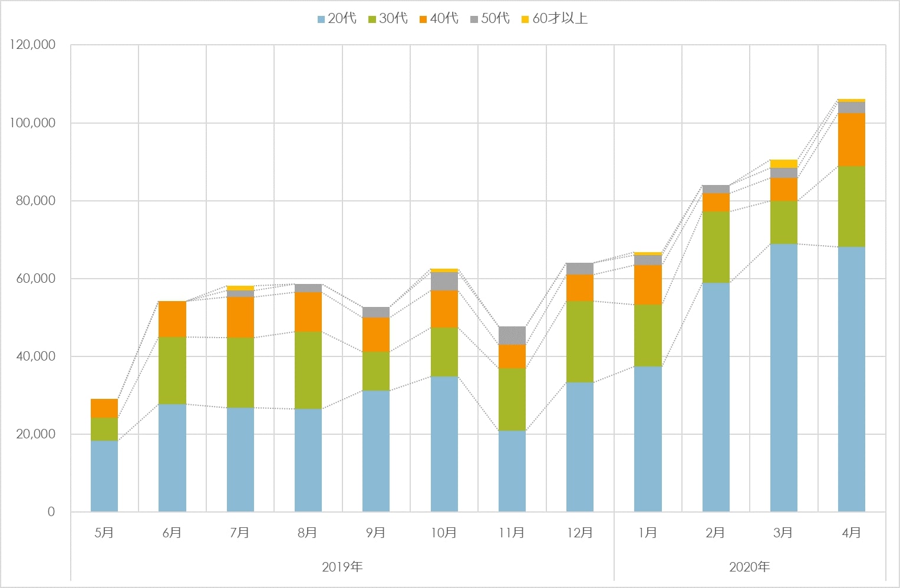Screen dimensions: 900x588
Task: Select the orange 40代 segment for 4月
Action: click(x=852, y=140)
